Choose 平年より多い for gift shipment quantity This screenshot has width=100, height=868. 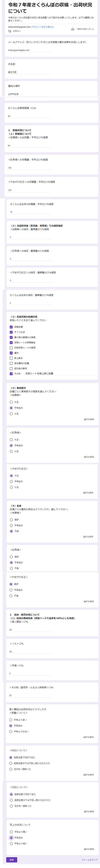[x=11, y=720]
